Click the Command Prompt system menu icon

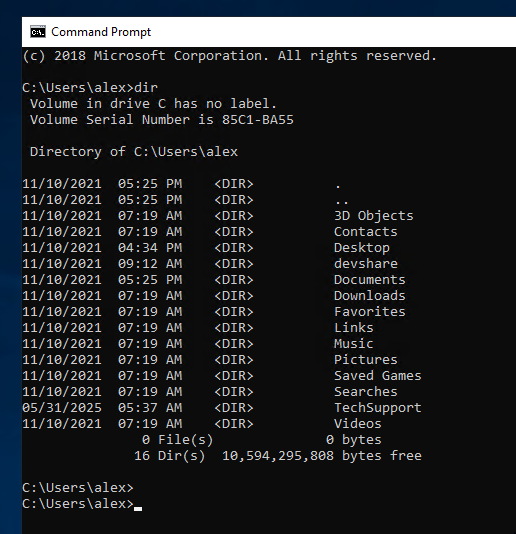pos(37,32)
